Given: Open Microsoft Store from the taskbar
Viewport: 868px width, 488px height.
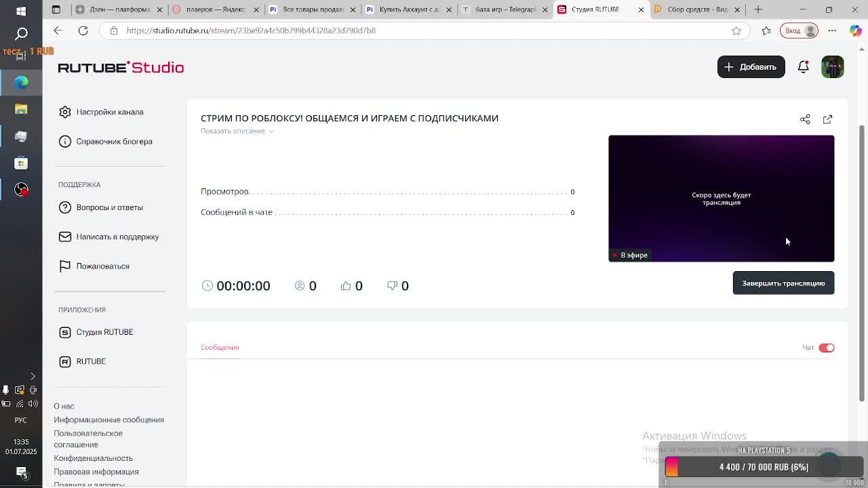Looking at the screenshot, I should (21, 163).
